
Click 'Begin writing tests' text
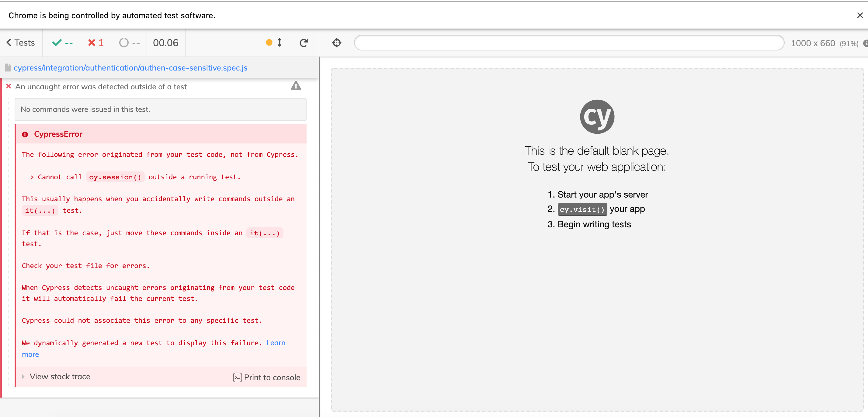[594, 224]
